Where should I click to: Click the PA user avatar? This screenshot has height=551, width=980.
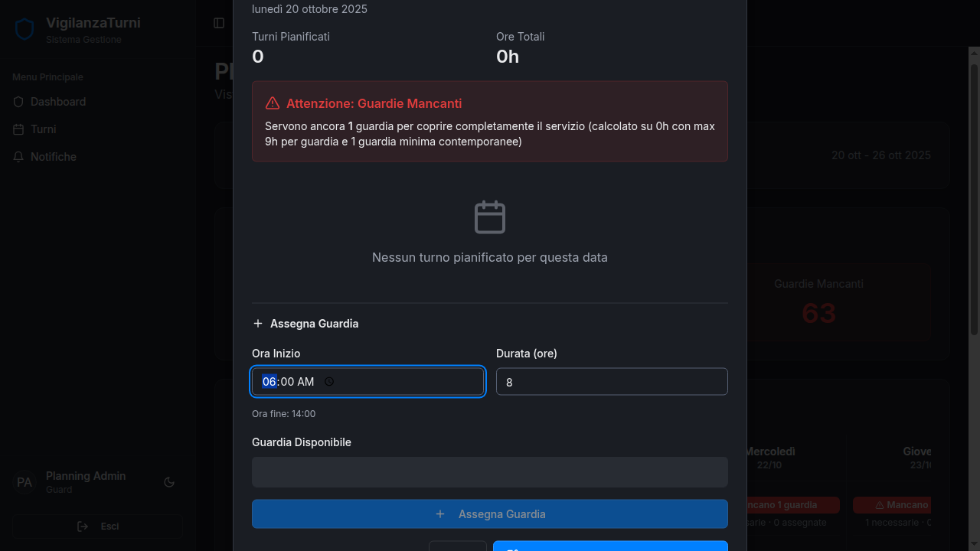click(x=24, y=482)
